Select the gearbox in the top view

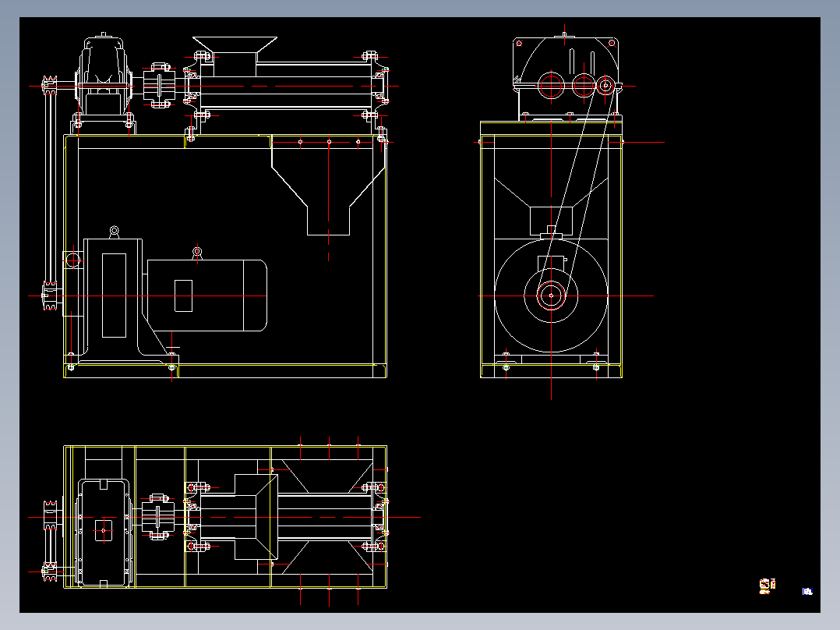pyautogui.click(x=104, y=533)
